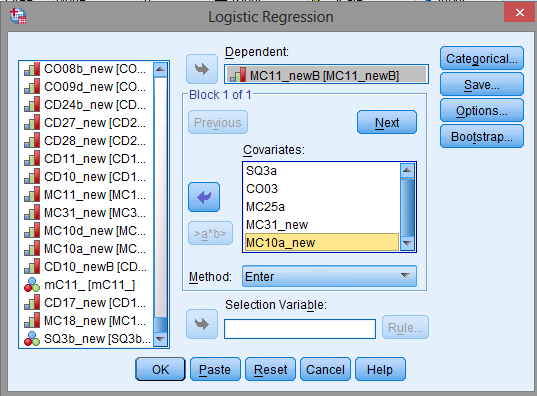This screenshot has width=537, height=396.
Task: Open the Bootstrap... dialog
Action: (482, 137)
